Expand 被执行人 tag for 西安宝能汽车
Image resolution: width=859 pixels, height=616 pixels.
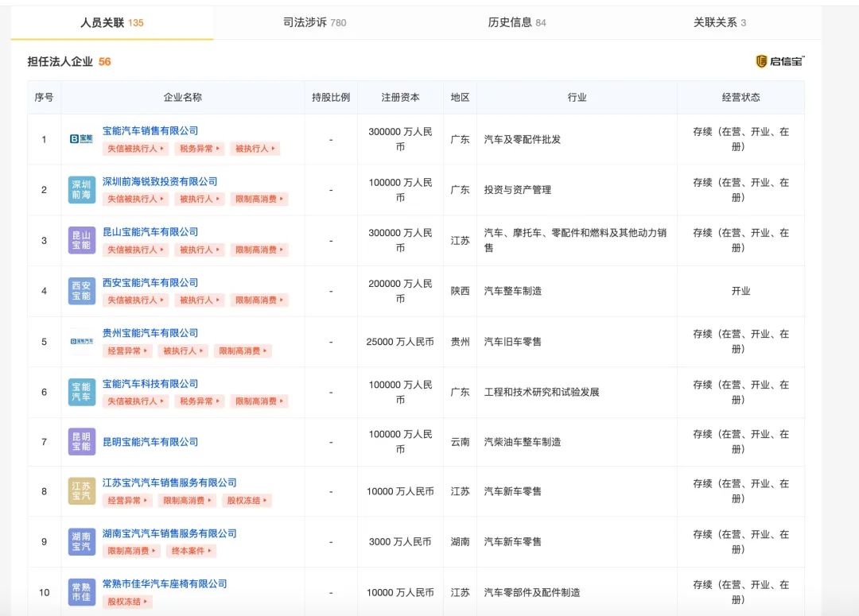click(x=200, y=300)
